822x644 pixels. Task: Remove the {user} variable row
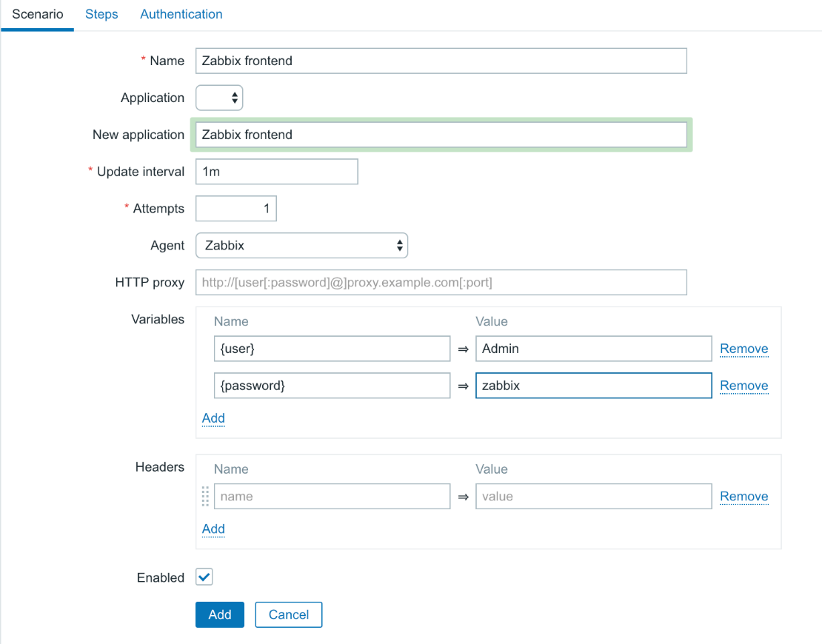(744, 349)
